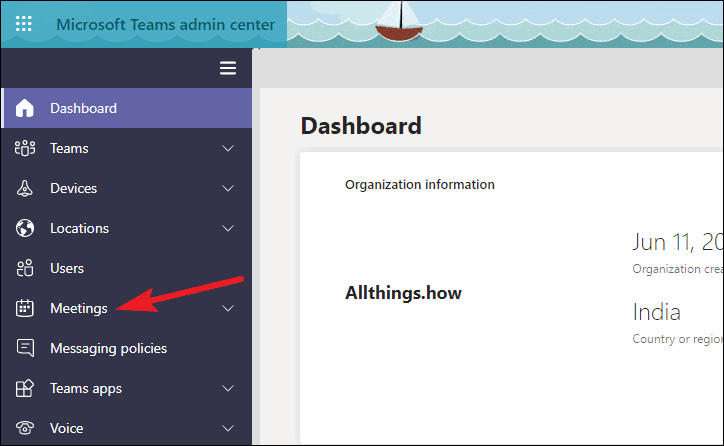Click the Dashboard home icon
Screen dimensions: 724x446
tap(24, 108)
